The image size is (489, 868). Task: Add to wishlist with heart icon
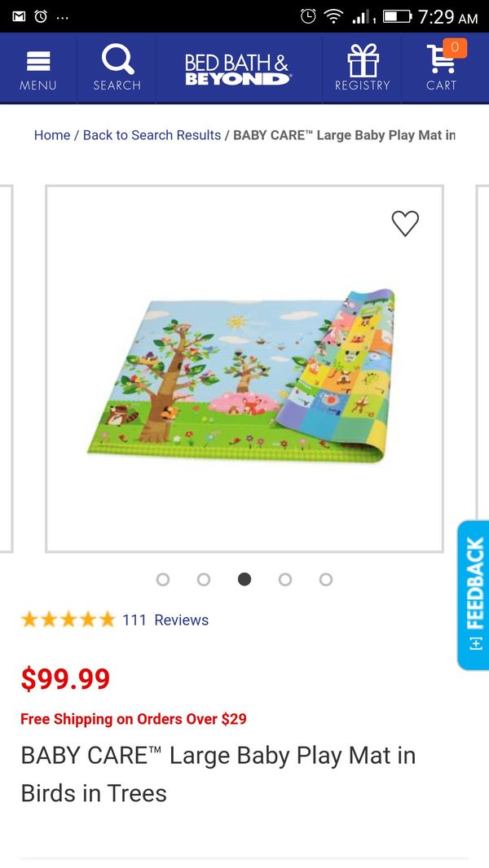405,224
